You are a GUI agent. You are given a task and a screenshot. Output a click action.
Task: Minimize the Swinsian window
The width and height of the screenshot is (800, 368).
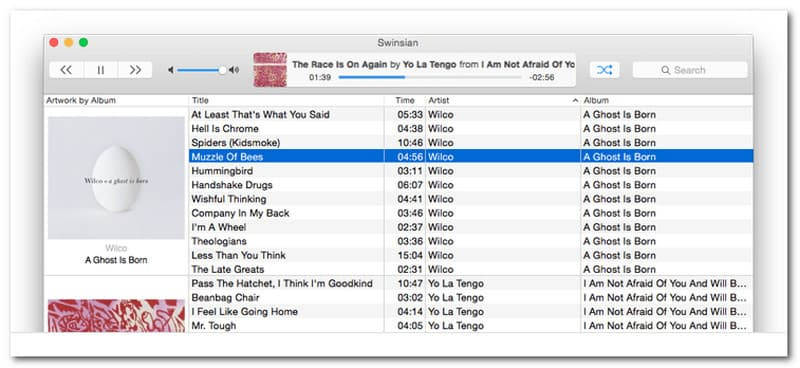coord(68,43)
